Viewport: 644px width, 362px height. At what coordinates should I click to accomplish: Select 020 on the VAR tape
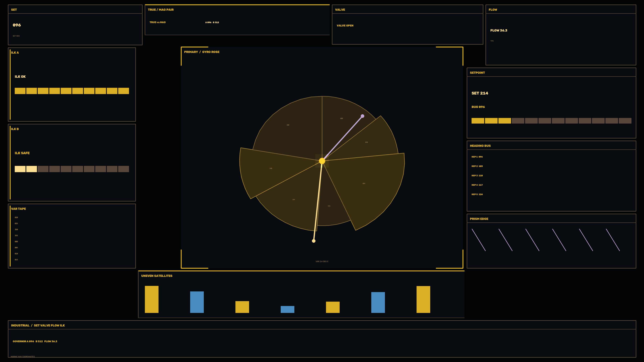point(16,218)
